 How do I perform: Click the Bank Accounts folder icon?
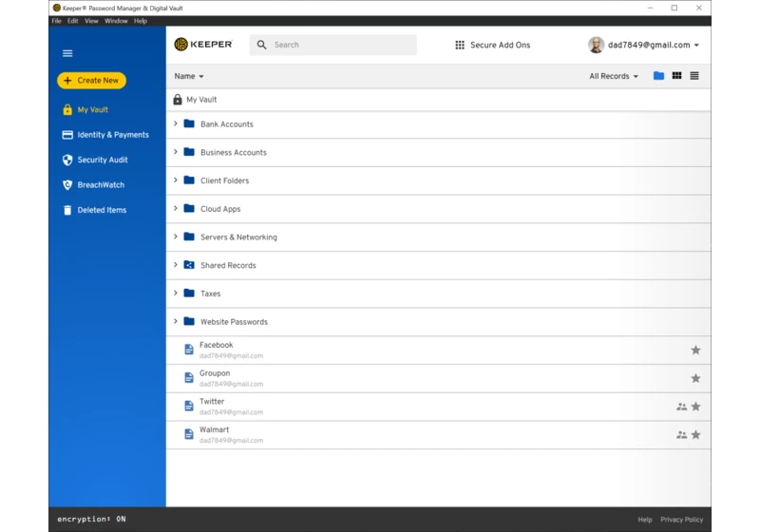point(189,123)
